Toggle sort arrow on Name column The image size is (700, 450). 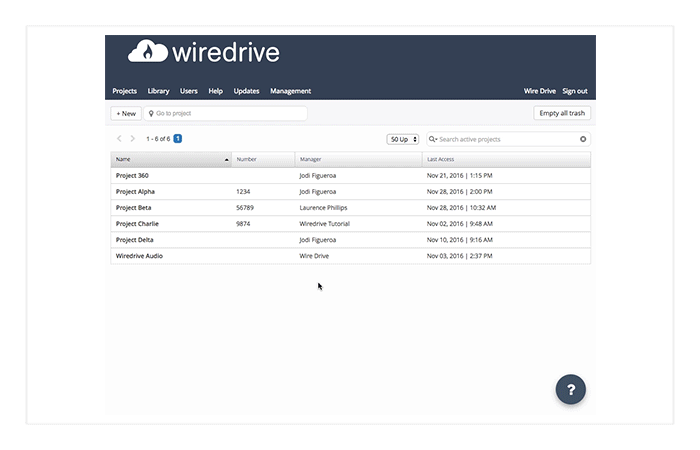226,160
